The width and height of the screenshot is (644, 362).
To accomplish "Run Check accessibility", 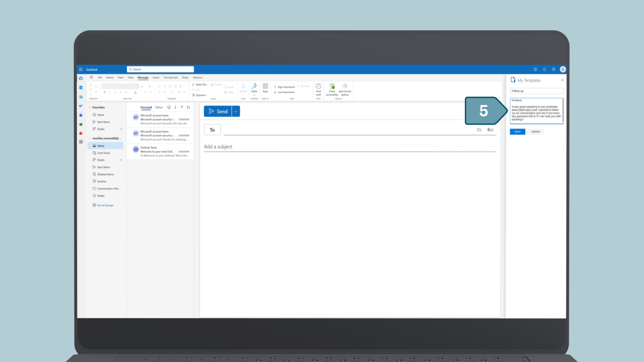I will click(x=332, y=89).
